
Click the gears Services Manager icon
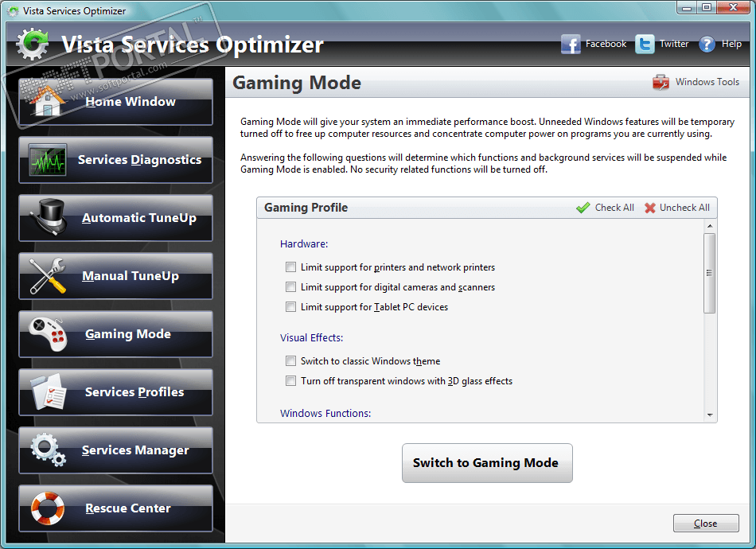49,450
